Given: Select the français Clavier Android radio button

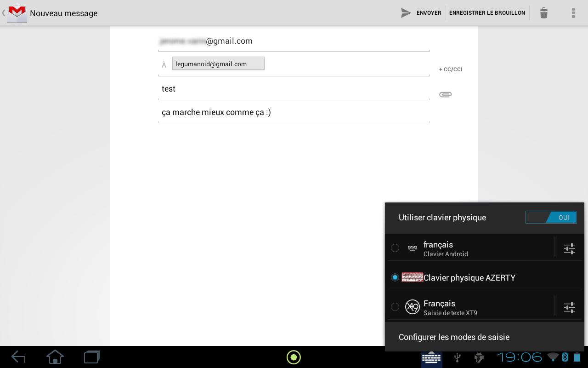Looking at the screenshot, I should [x=395, y=248].
